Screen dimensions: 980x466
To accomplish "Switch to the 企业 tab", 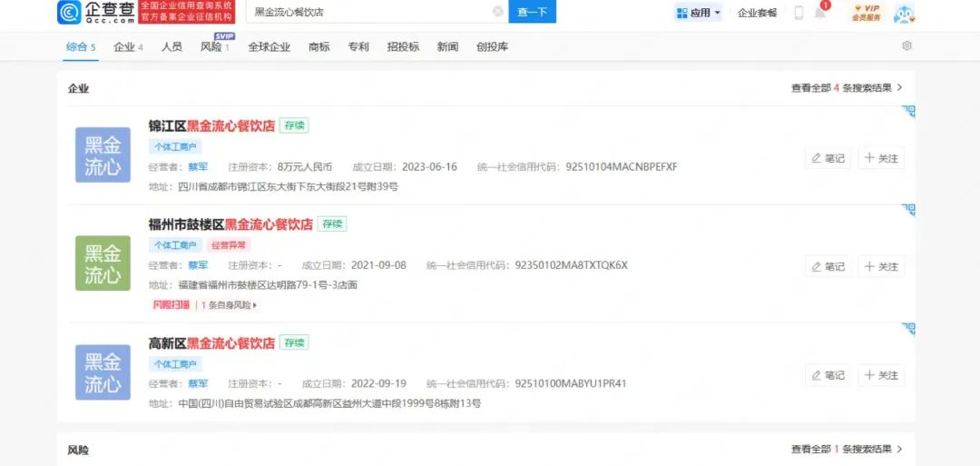I will point(128,47).
